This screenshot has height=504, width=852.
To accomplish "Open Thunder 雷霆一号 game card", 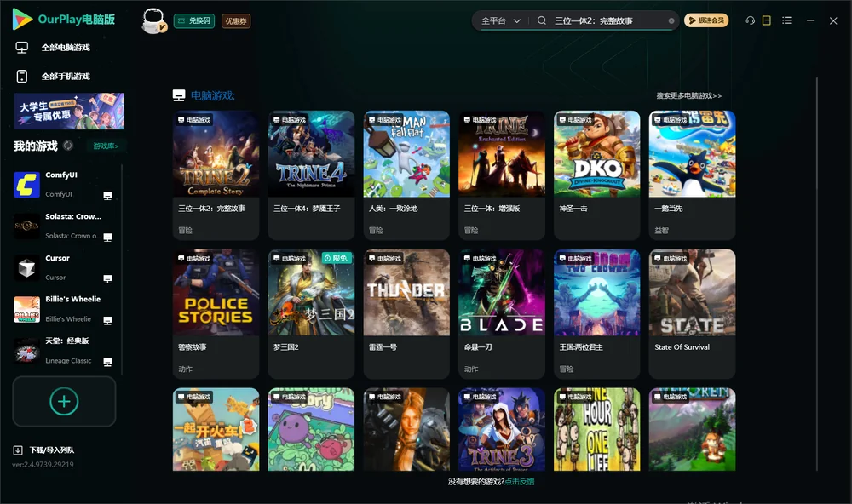I will click(x=406, y=313).
